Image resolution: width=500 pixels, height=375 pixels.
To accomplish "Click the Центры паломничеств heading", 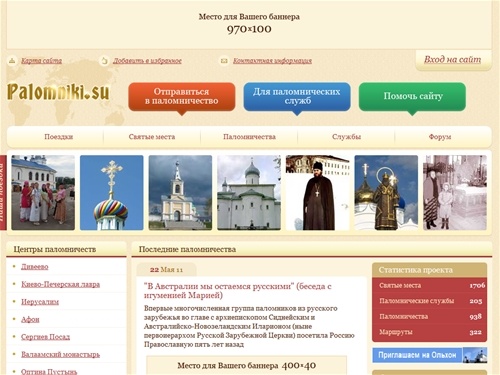I will 55,249.
